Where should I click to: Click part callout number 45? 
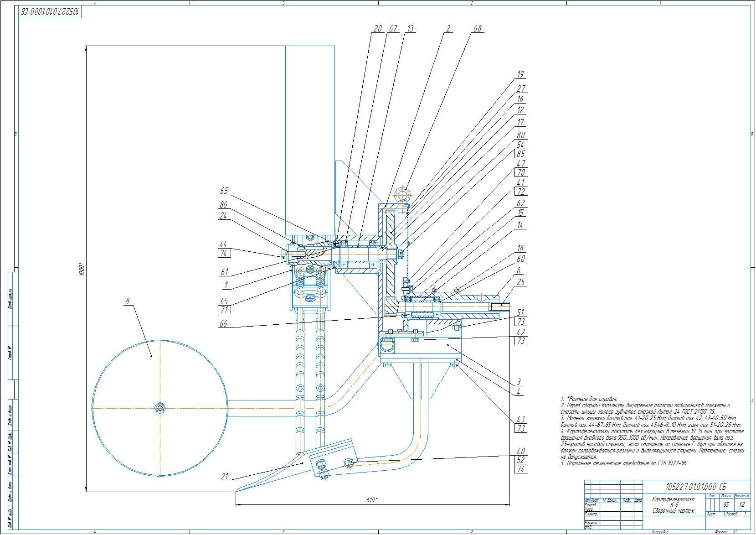click(x=223, y=301)
